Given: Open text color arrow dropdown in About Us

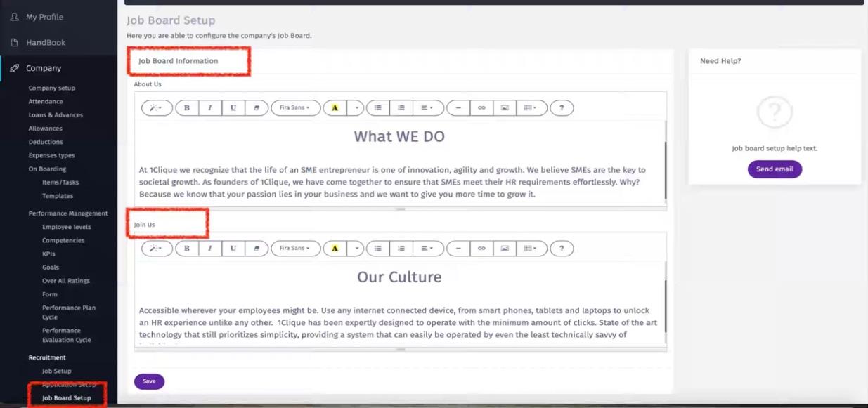Looking at the screenshot, I should coord(357,108).
